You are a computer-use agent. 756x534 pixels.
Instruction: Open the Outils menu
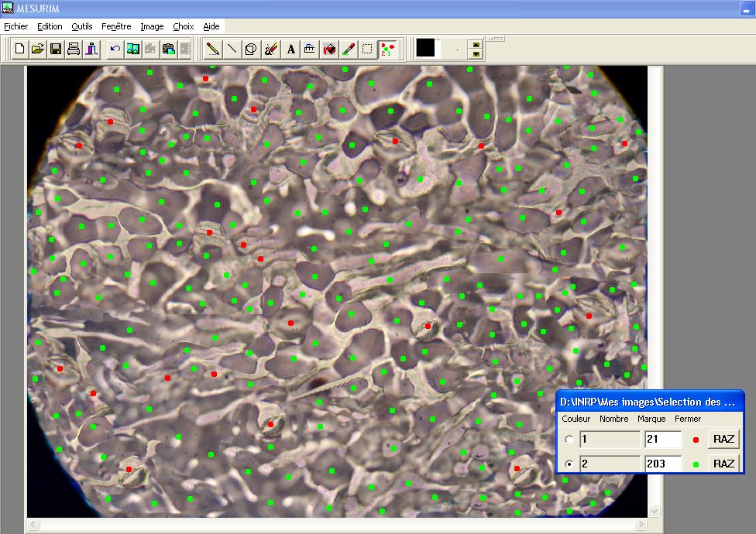click(x=81, y=26)
